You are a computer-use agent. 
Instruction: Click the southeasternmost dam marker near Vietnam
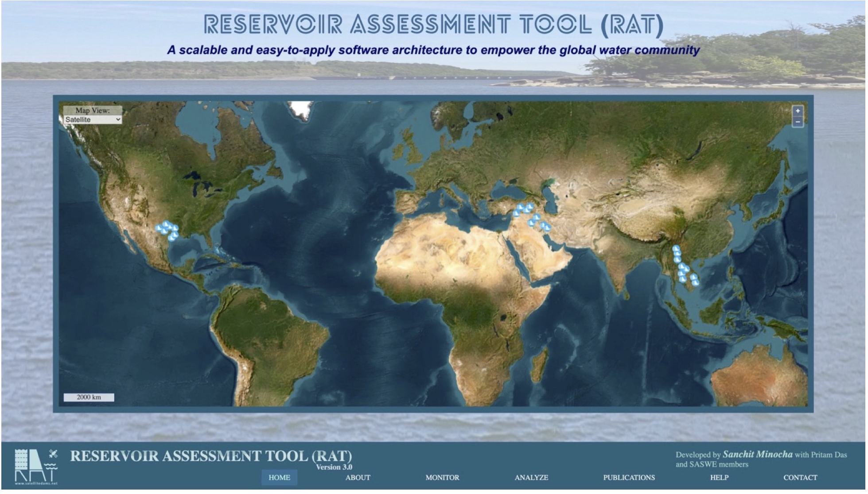click(x=695, y=282)
